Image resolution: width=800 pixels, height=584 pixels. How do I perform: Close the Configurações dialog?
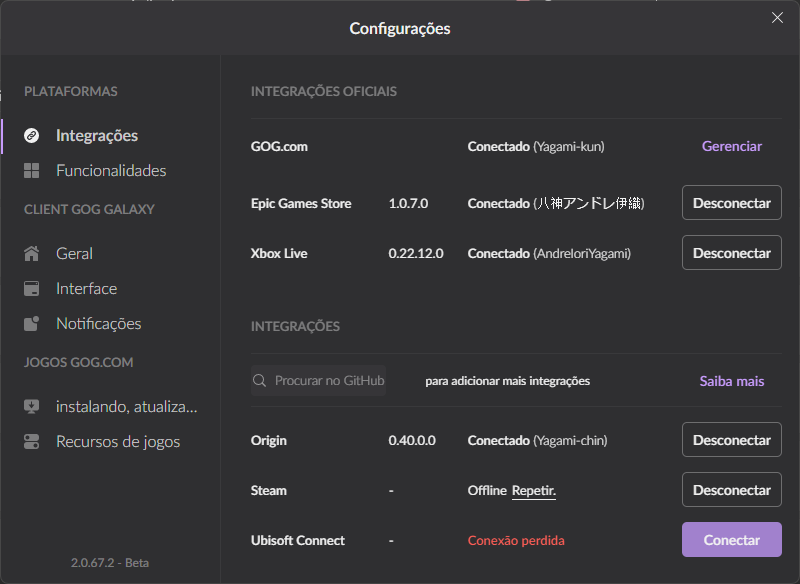777,18
